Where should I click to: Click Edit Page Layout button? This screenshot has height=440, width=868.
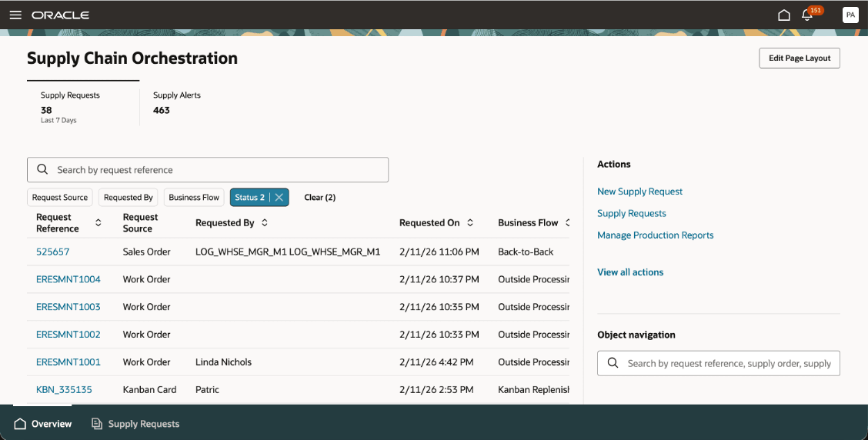pyautogui.click(x=800, y=58)
